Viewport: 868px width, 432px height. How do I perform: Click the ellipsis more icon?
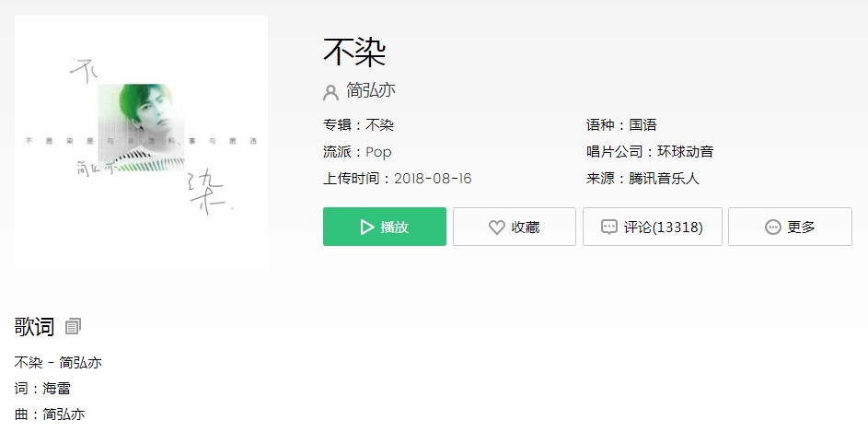pyautogui.click(x=773, y=228)
